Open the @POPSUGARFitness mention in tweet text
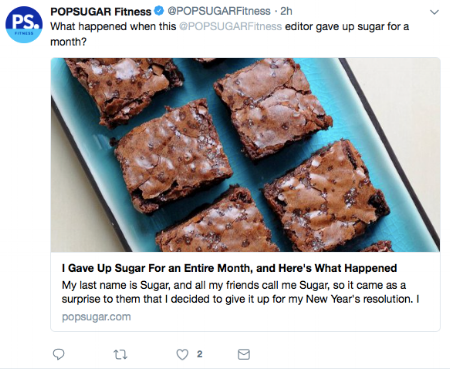Image resolution: width=450 pixels, height=369 pixels. tap(230, 26)
